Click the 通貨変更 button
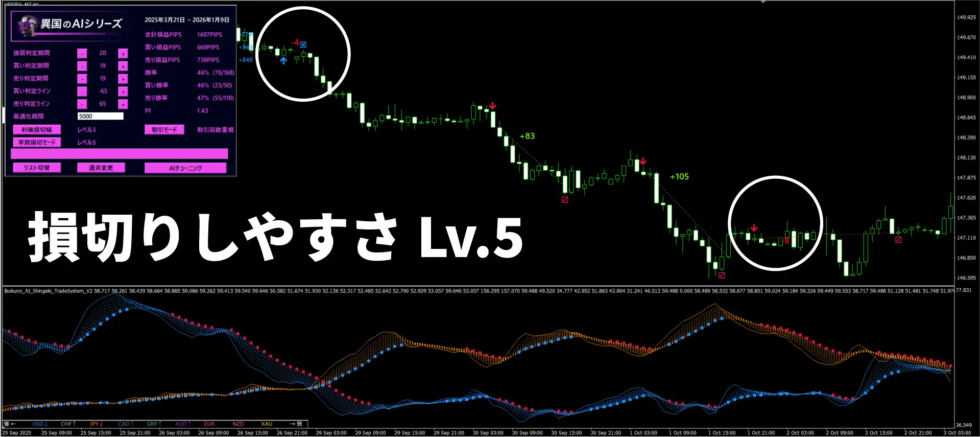 (101, 168)
